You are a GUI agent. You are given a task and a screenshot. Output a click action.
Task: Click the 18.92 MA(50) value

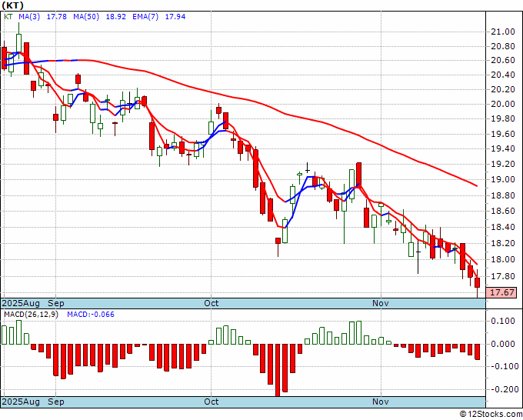tap(115, 17)
